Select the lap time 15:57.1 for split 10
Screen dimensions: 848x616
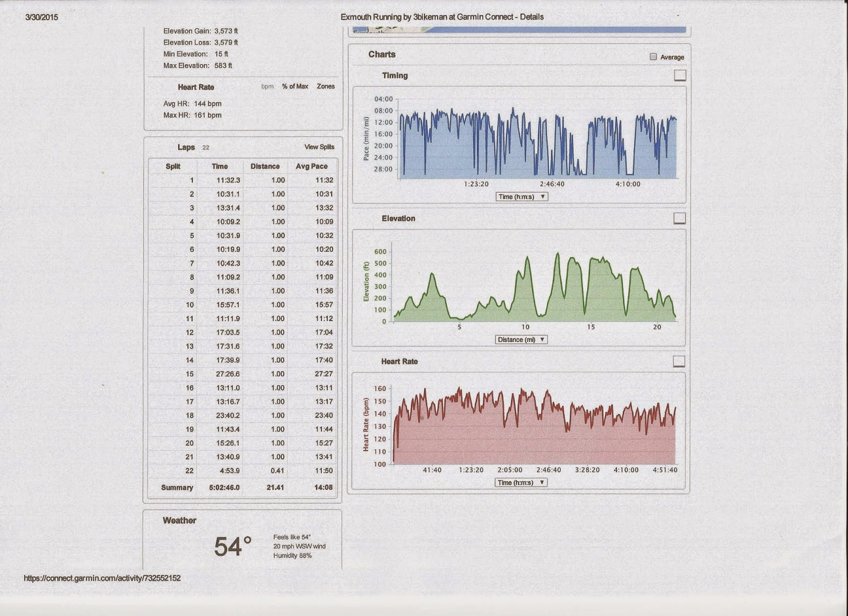pyautogui.click(x=228, y=305)
